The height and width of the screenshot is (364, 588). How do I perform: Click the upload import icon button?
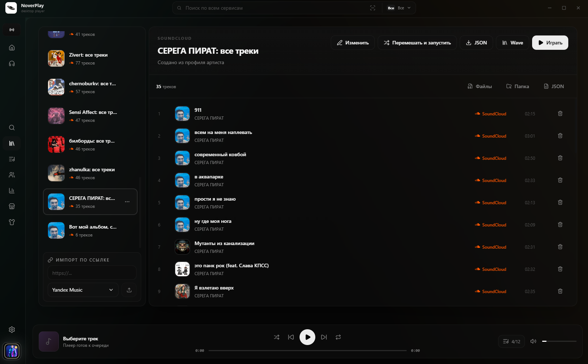[129, 290]
